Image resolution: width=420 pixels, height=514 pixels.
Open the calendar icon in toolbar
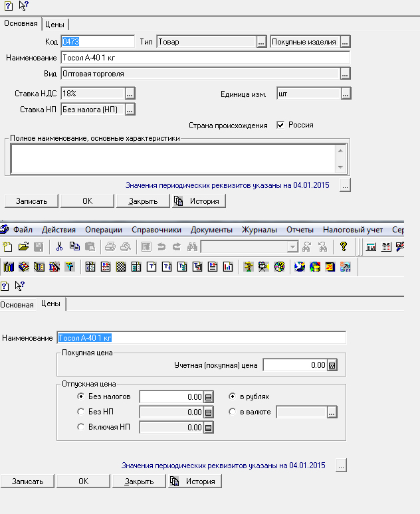(x=386, y=247)
